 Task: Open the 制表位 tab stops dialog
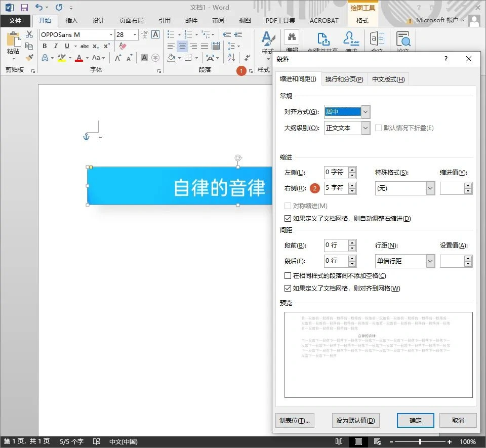pyautogui.click(x=295, y=420)
